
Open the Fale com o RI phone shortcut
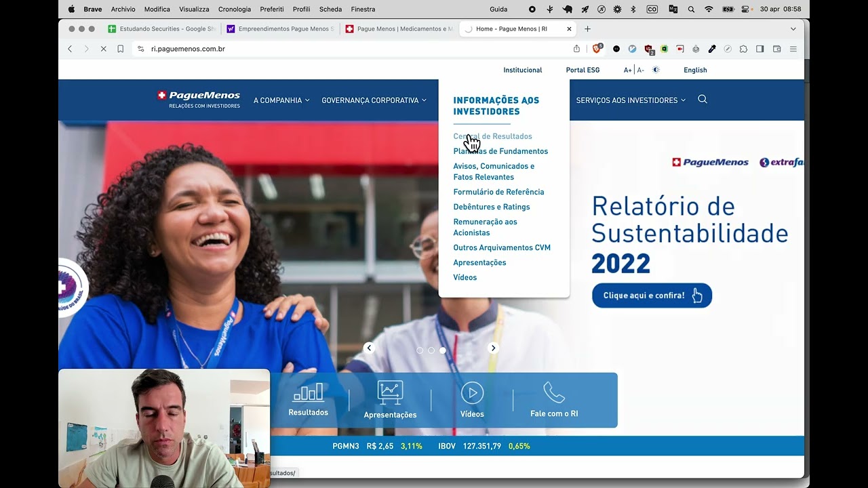pos(554,400)
